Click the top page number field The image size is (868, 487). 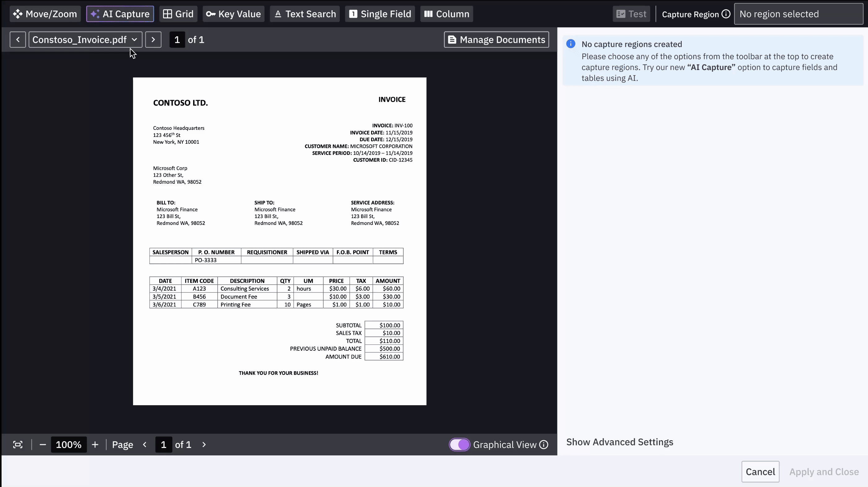(x=177, y=40)
